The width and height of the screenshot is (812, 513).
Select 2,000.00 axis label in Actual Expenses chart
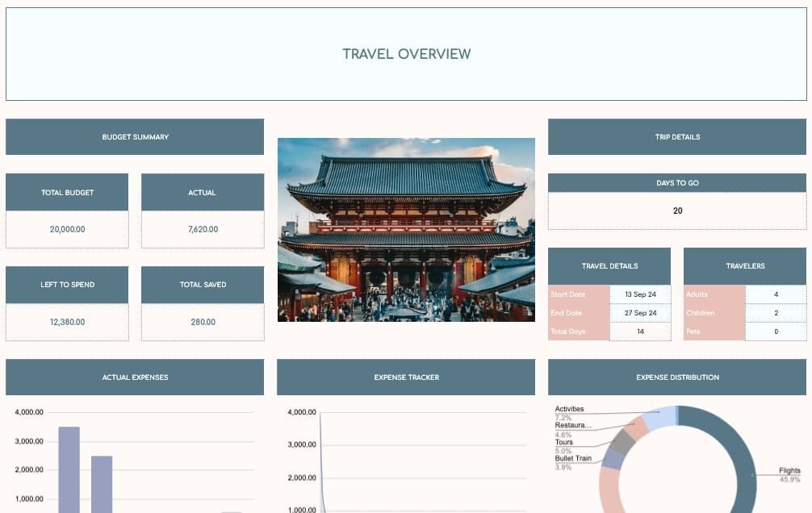point(29,469)
